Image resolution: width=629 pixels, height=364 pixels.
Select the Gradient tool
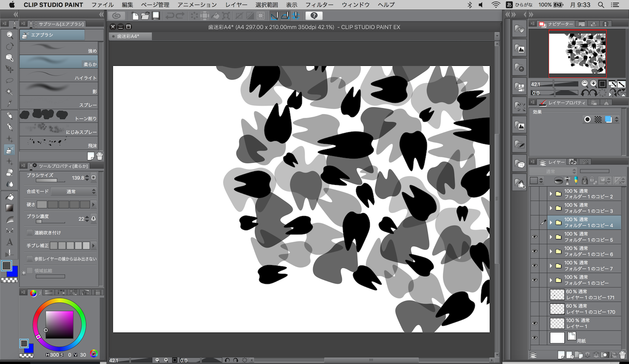10,208
